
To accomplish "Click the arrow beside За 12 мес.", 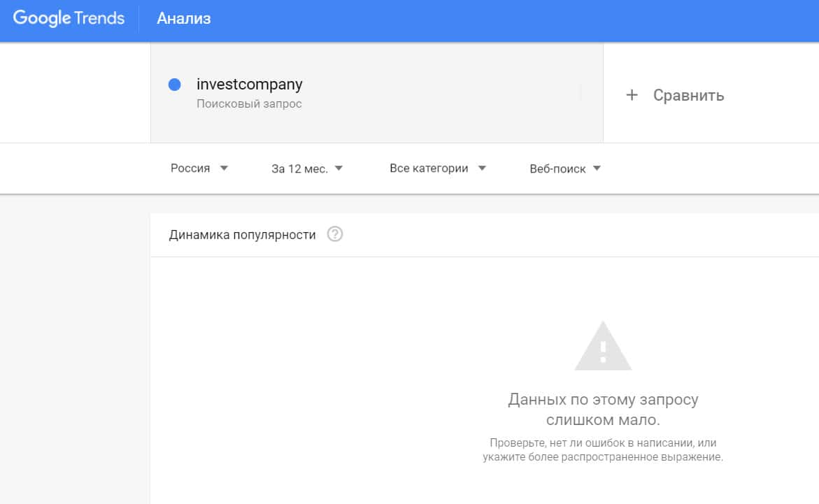I will coord(339,168).
